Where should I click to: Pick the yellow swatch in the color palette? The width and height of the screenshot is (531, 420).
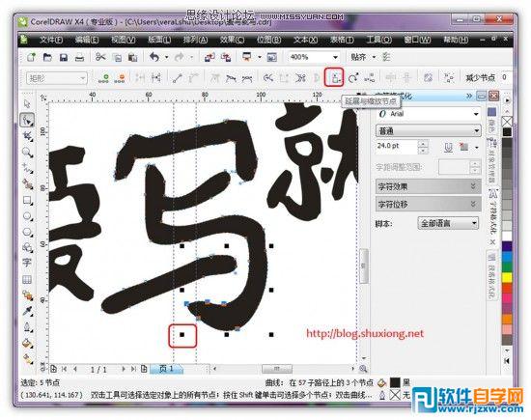click(x=507, y=278)
